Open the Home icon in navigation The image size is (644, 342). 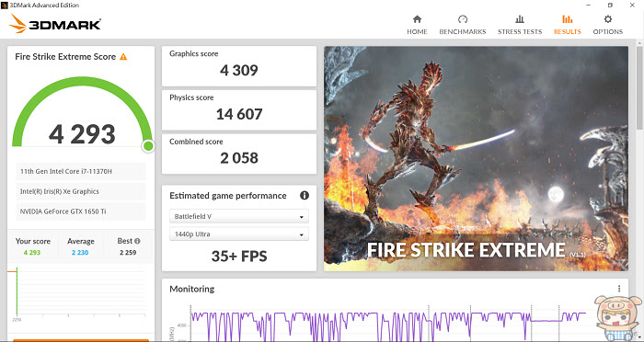coord(417,19)
